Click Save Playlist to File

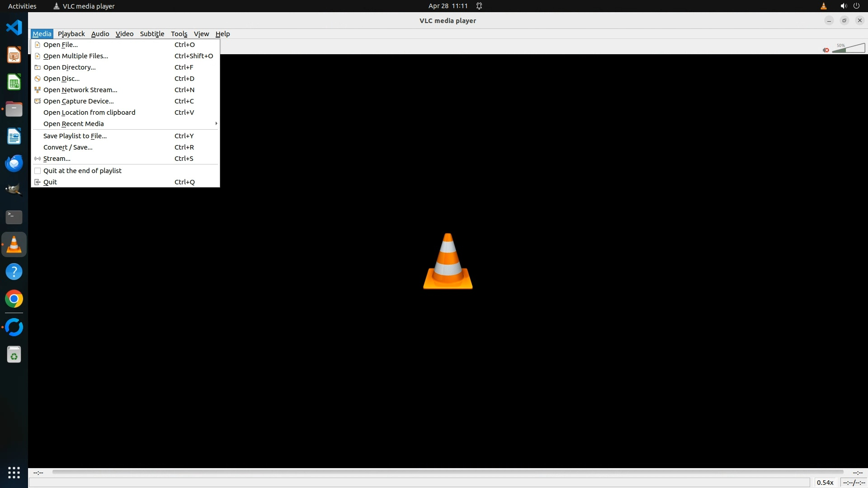[75, 136]
